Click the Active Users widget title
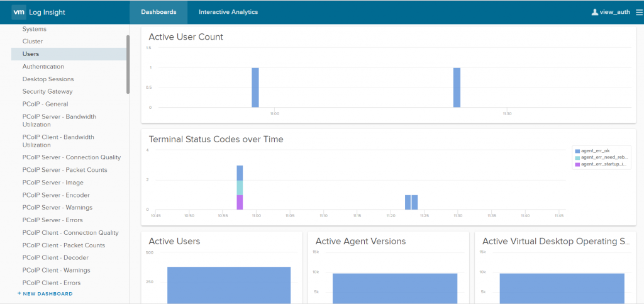Image resolution: width=644 pixels, height=304 pixels. click(174, 241)
